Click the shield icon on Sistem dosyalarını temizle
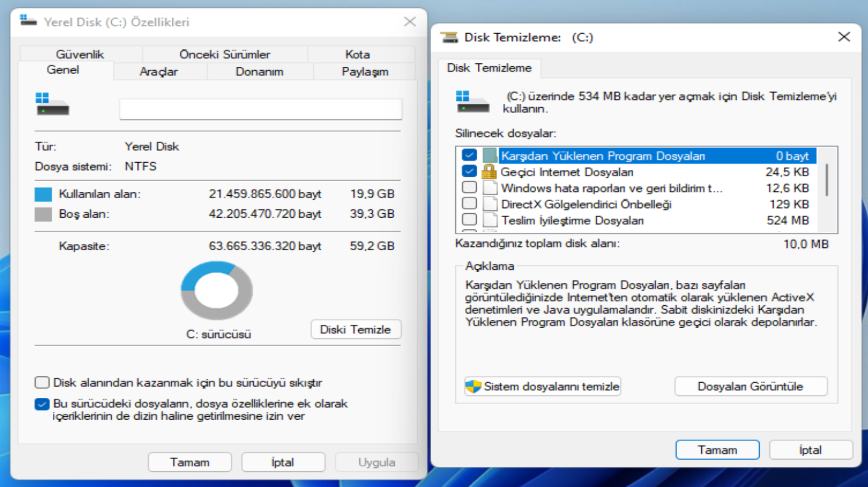The height and width of the screenshot is (487, 868). (473, 386)
